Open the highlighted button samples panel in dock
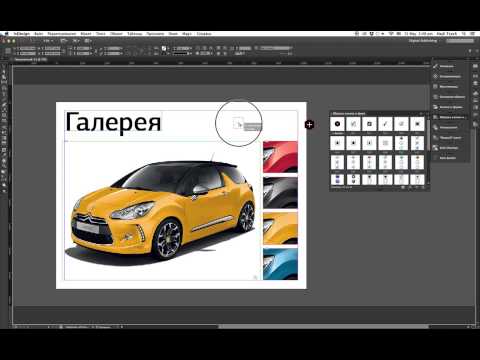 coord(449,117)
